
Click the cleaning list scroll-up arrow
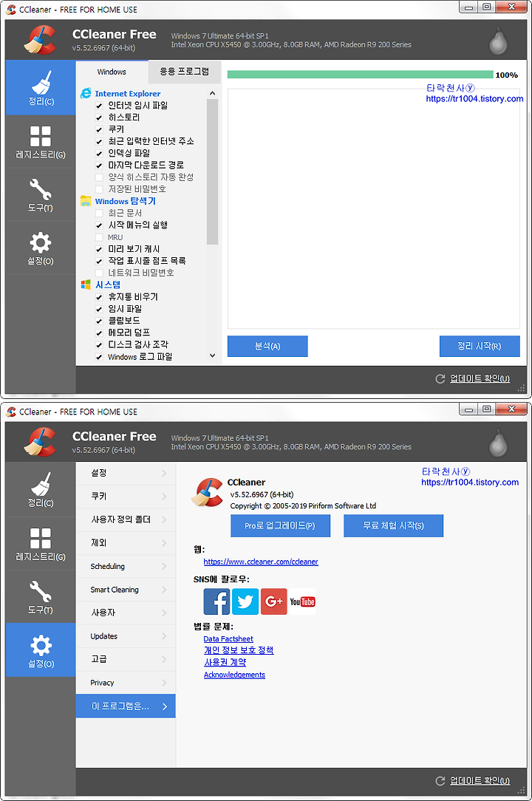pyautogui.click(x=213, y=94)
